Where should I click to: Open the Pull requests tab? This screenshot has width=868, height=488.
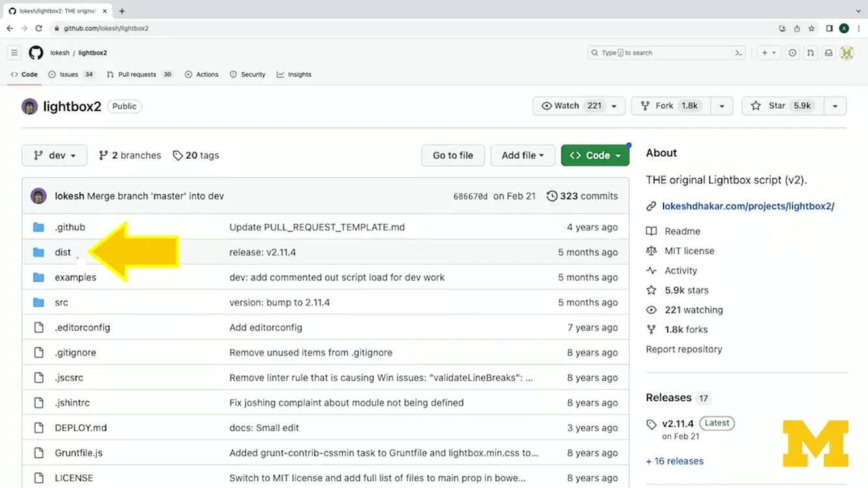click(139, 74)
